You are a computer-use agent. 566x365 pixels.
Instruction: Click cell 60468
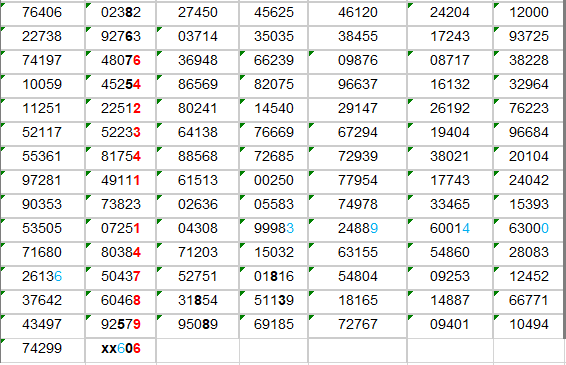pyautogui.click(x=121, y=301)
